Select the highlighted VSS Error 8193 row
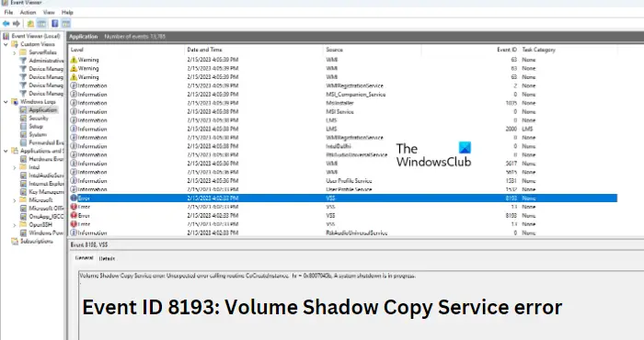Screen dimensions: 644x340 click(343, 198)
